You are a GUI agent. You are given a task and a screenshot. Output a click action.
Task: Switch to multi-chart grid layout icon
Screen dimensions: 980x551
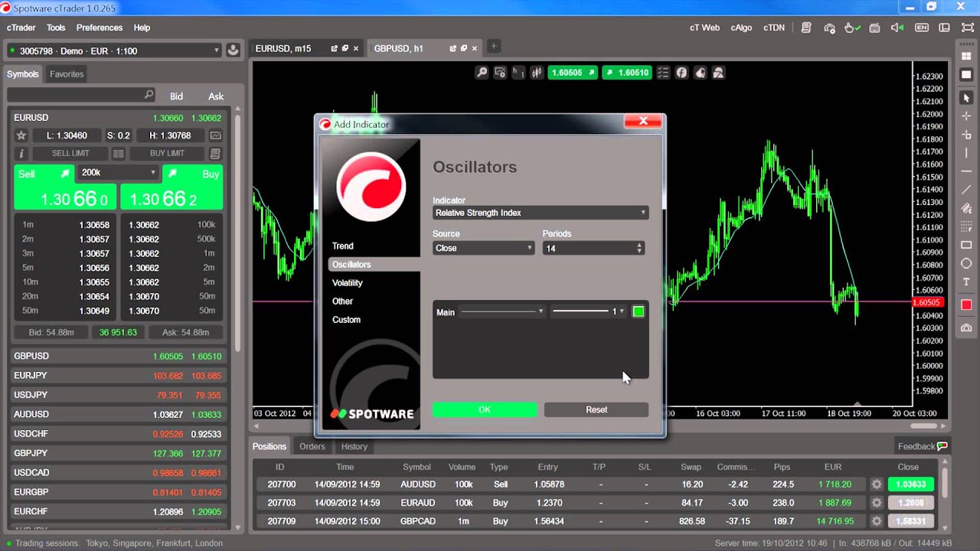pyautogui.click(x=966, y=57)
